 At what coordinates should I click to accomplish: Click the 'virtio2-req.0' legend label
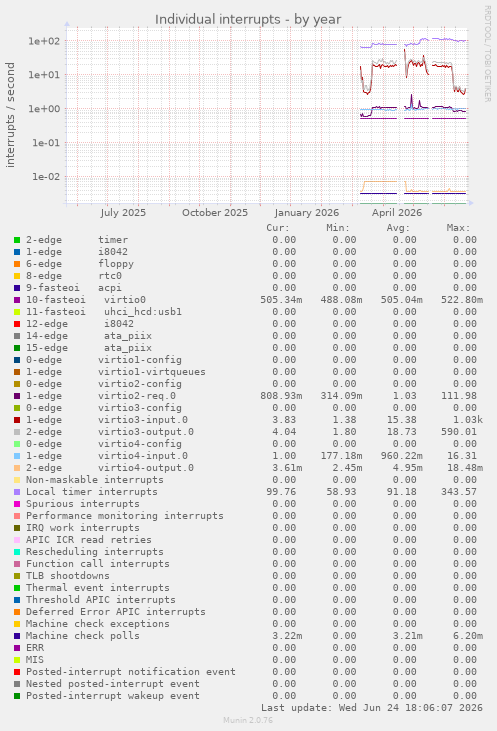pos(137,396)
